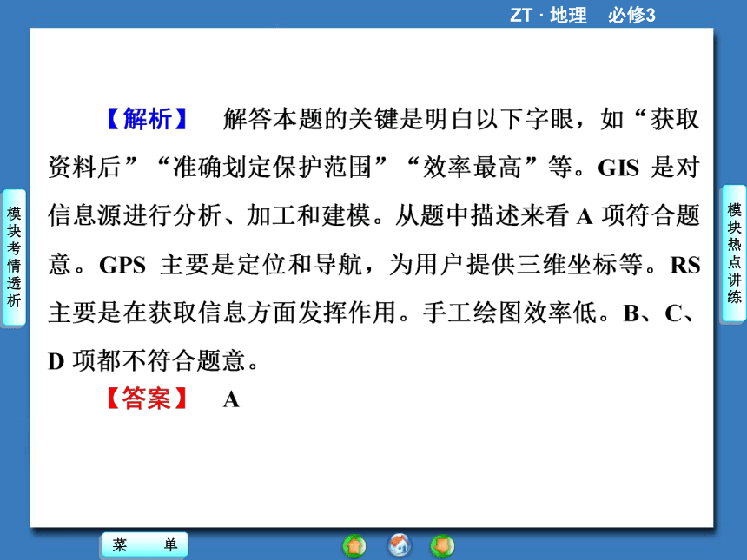Switch to the 模块考情透析 side tab

14,257
